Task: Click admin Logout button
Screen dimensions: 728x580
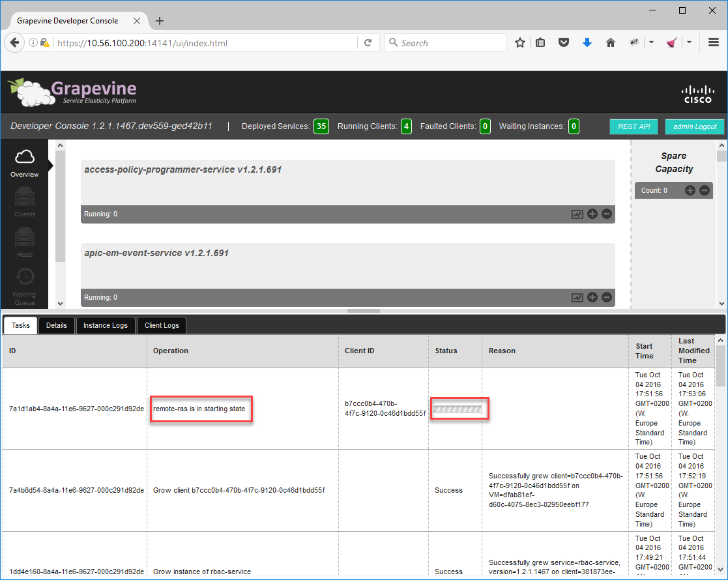Action: tap(695, 126)
